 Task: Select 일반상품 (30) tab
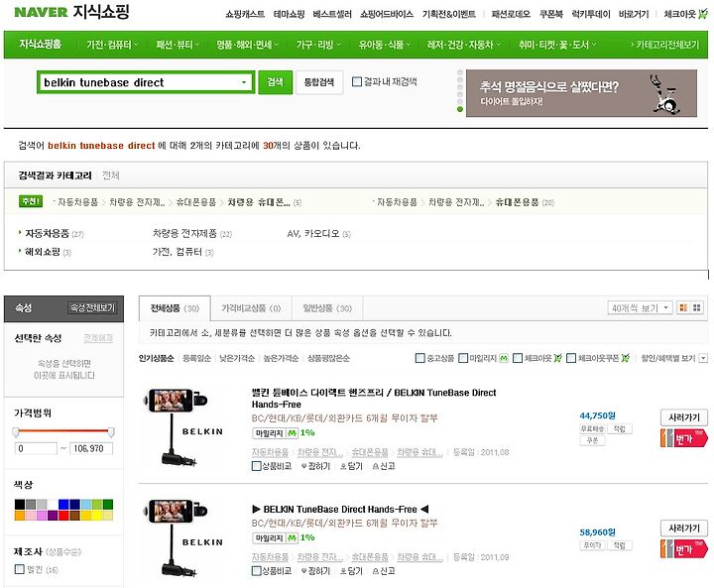click(x=327, y=308)
